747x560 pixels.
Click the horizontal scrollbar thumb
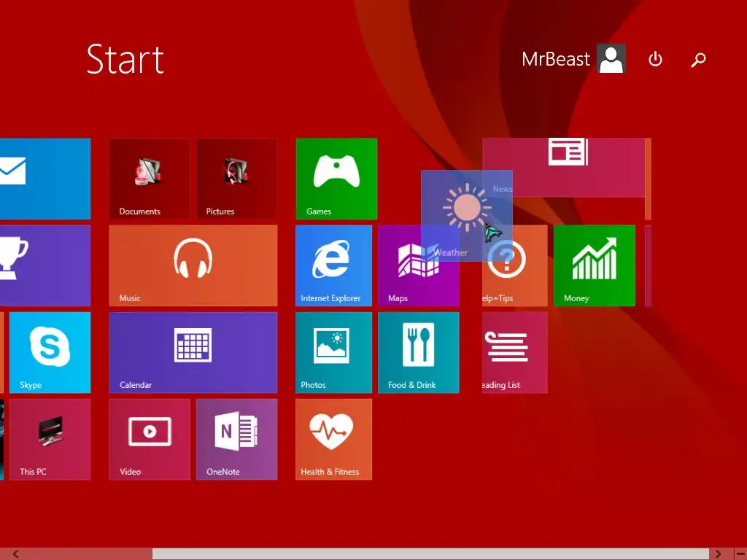point(430,554)
